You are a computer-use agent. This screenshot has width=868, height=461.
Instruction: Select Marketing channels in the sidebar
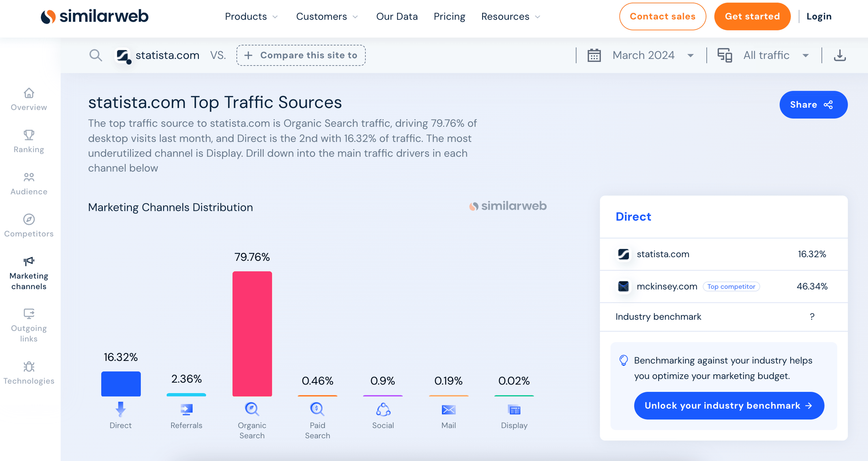click(x=29, y=273)
